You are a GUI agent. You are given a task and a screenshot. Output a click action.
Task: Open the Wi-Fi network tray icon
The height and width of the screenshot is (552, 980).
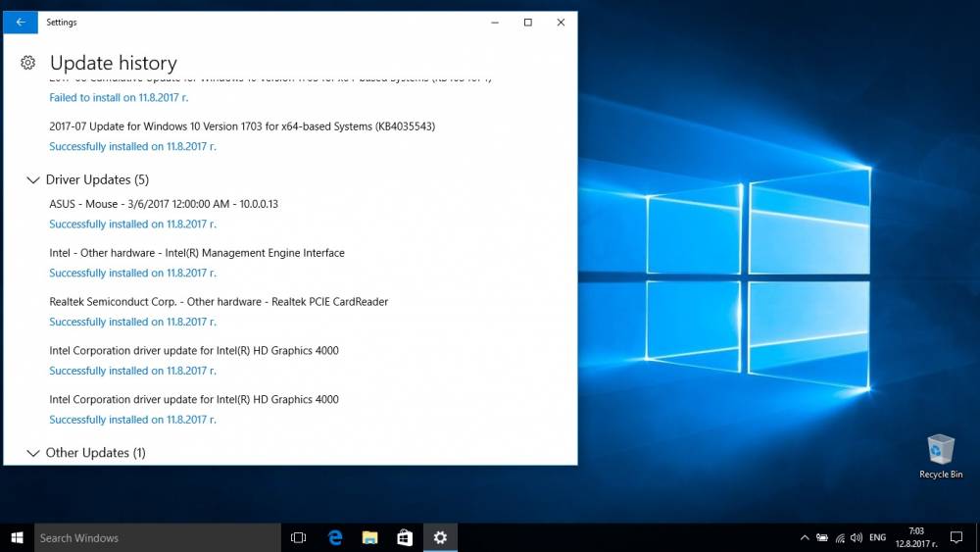tap(840, 537)
